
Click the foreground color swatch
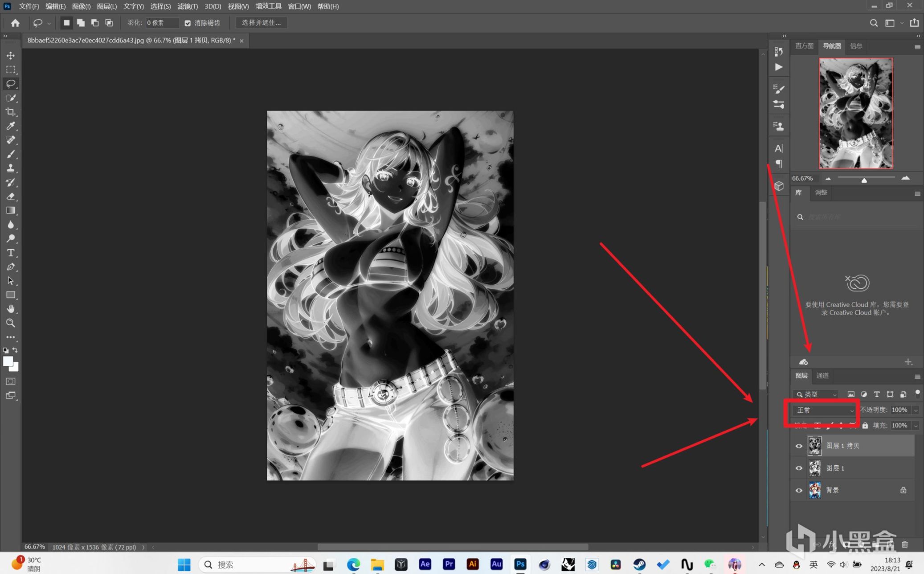click(x=8, y=361)
